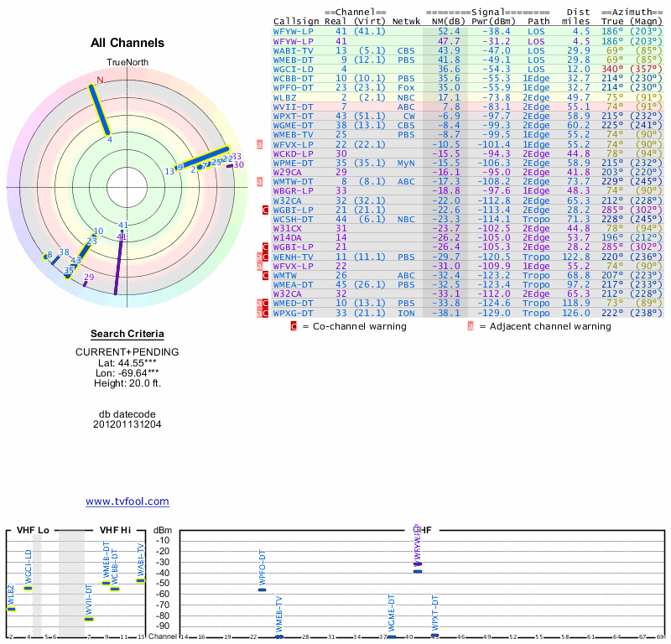671x644 pixels.
Task: Click the adjacent 'a' icon beside WMED-DT
Action: point(259,303)
